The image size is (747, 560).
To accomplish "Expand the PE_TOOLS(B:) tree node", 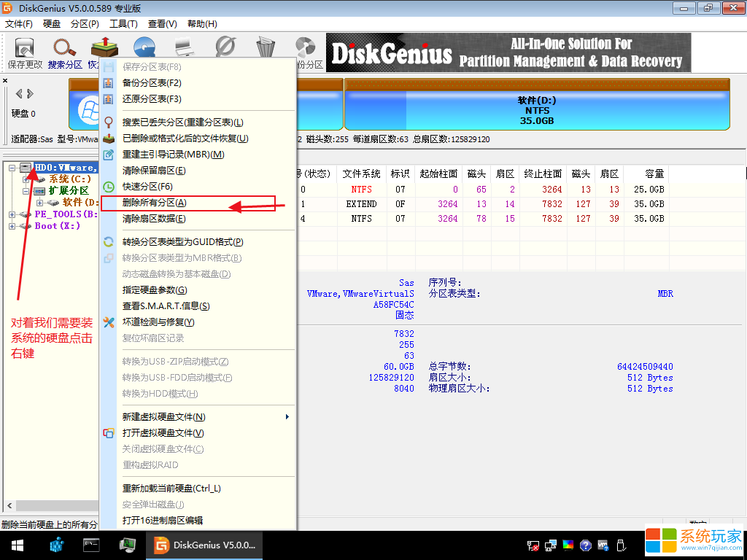I will click(x=12, y=215).
